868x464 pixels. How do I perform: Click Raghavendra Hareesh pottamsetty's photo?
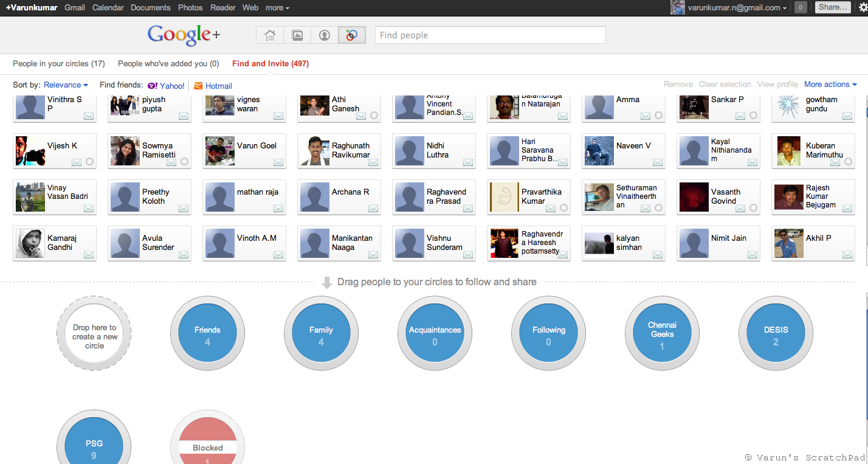click(505, 243)
